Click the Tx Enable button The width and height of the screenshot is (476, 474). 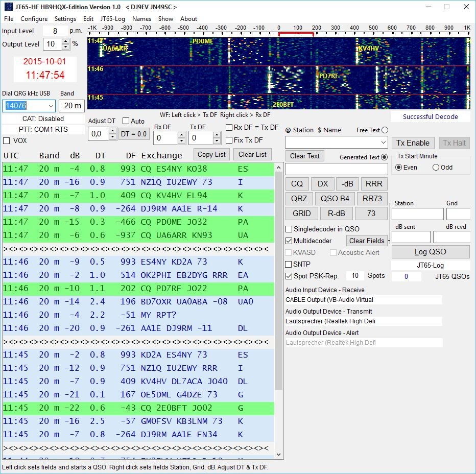[413, 143]
